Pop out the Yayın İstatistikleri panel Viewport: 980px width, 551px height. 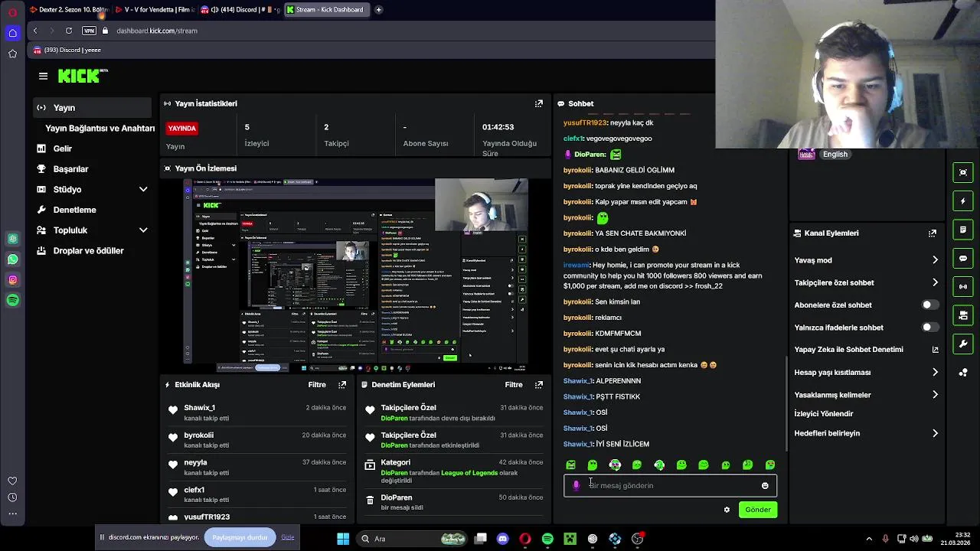point(539,103)
